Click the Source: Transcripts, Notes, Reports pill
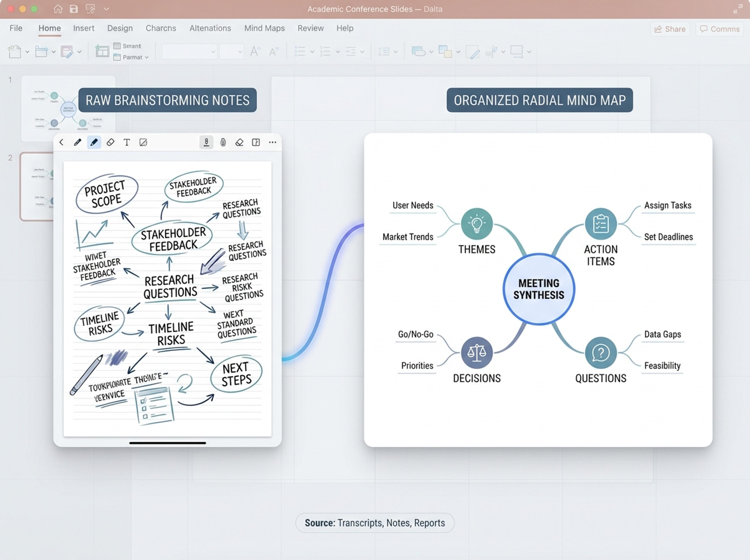 (374, 523)
